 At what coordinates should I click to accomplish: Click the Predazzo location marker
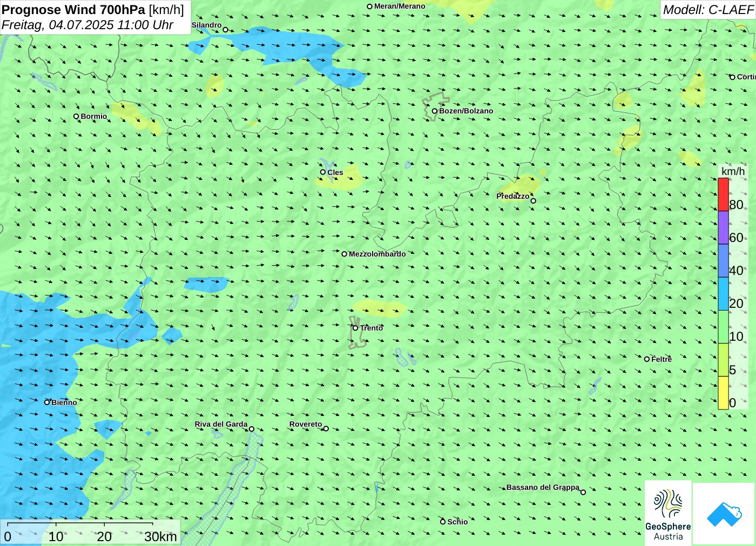(533, 201)
